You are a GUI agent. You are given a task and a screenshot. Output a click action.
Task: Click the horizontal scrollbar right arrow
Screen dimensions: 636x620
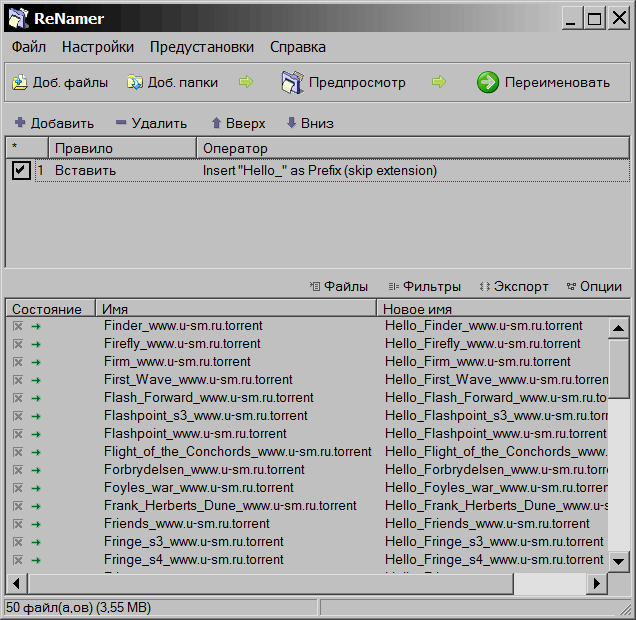(x=597, y=583)
